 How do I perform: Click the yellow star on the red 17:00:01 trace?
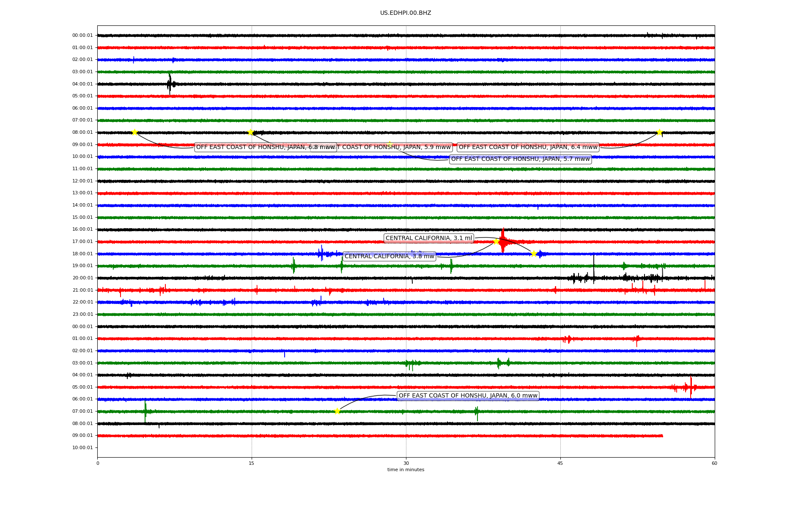tap(496, 241)
